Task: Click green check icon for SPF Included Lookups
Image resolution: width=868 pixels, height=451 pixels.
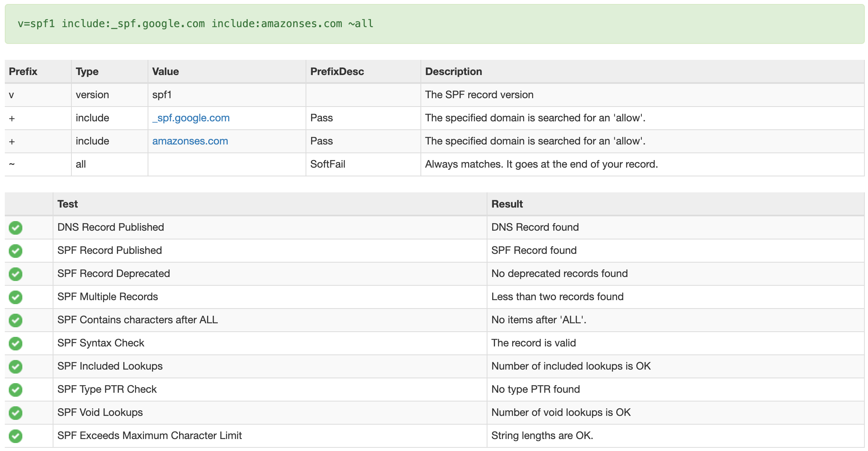Action: [16, 366]
